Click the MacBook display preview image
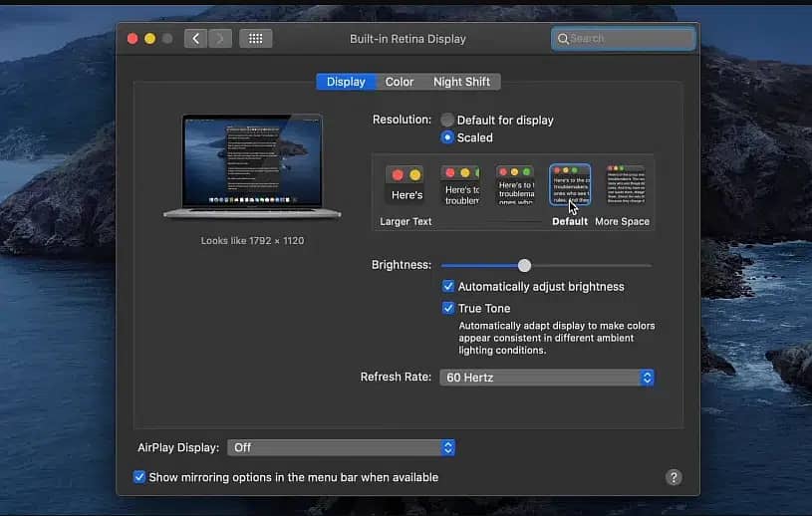This screenshot has height=516, width=812. [x=252, y=164]
